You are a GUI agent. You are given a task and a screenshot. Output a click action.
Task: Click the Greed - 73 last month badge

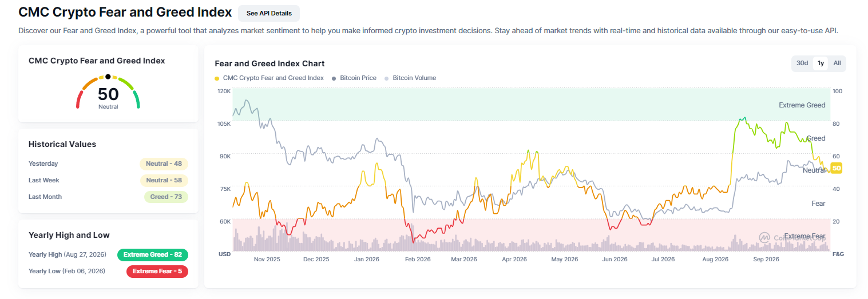click(166, 197)
